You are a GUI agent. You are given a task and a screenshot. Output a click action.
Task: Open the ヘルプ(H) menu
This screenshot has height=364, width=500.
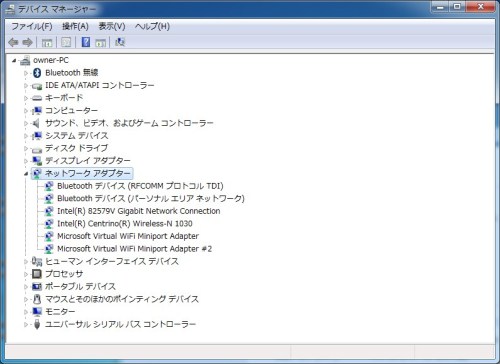click(152, 26)
